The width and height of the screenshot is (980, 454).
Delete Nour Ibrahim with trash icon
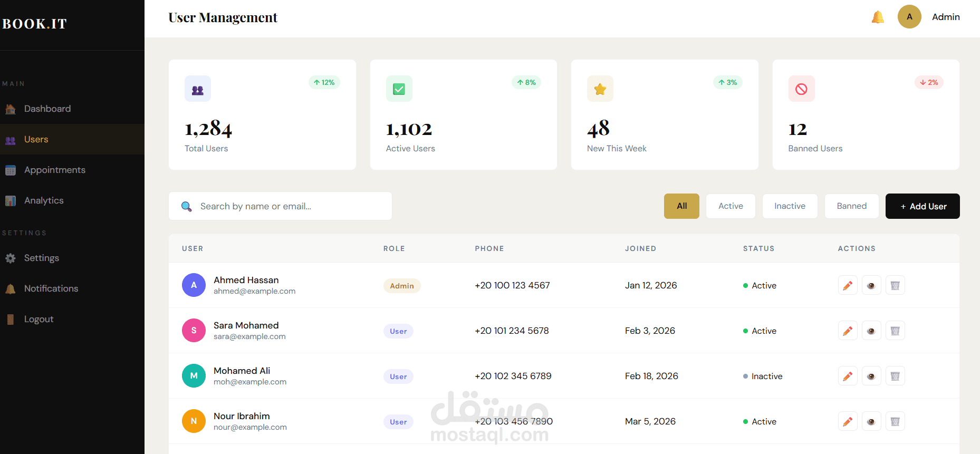click(895, 421)
